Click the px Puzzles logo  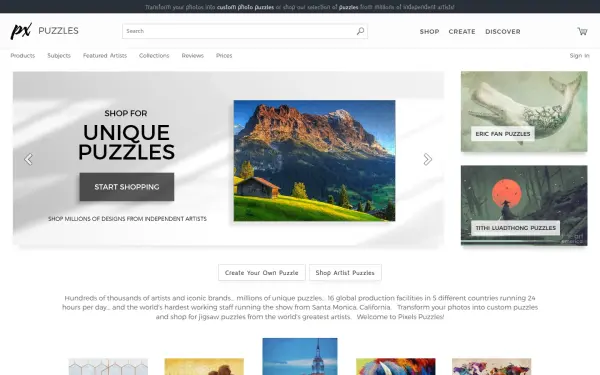tap(44, 31)
